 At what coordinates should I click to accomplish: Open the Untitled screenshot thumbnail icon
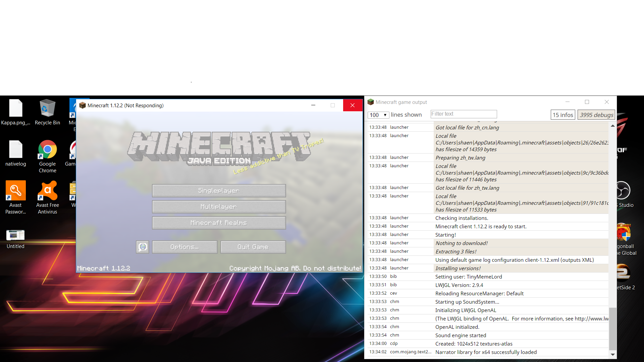tap(15, 239)
